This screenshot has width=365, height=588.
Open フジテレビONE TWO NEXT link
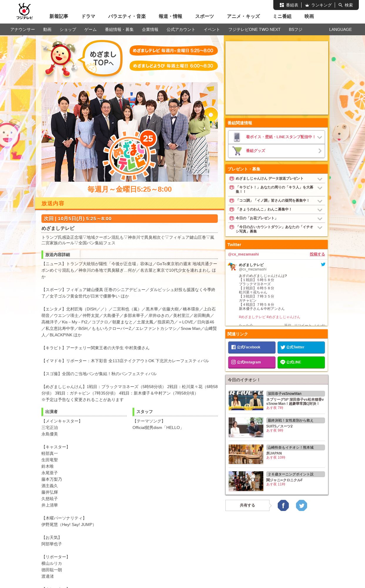pos(255,29)
